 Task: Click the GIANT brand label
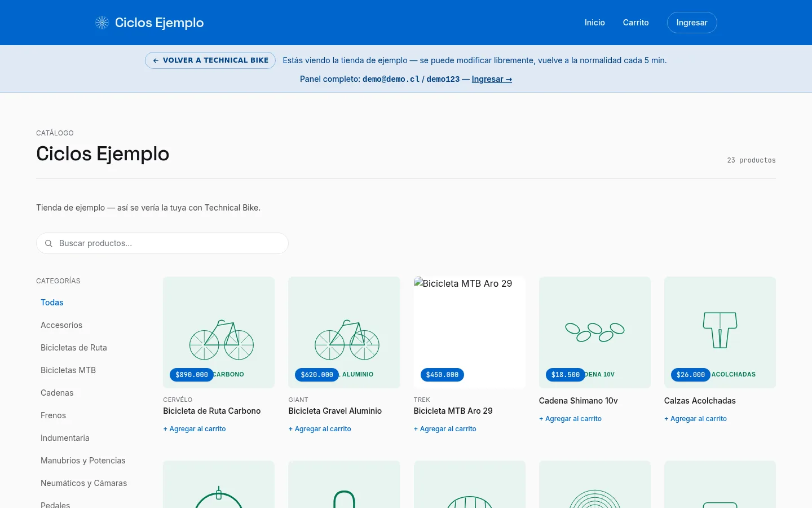(x=298, y=400)
